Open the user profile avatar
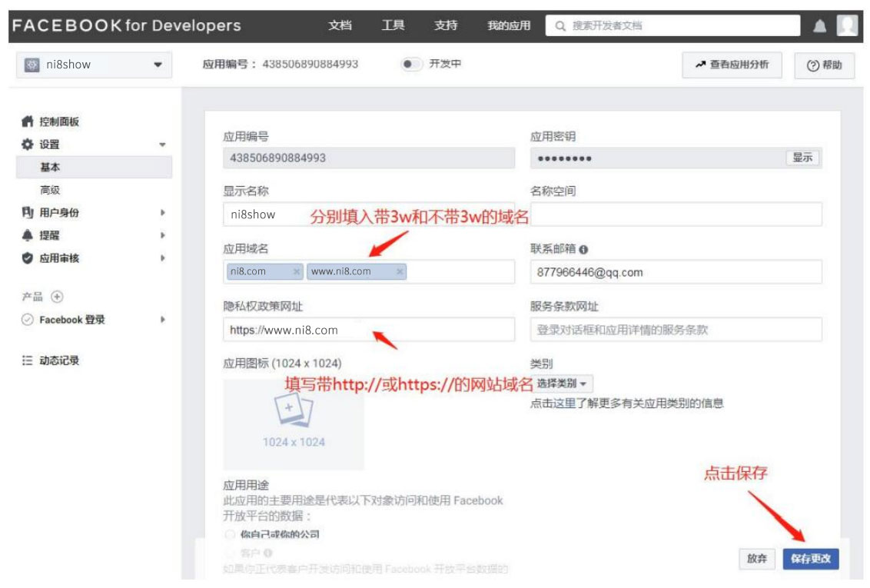 coord(847,26)
